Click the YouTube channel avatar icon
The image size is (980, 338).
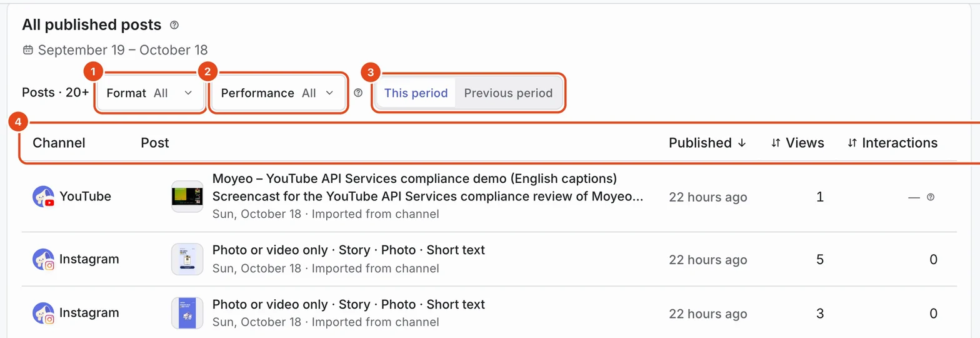point(43,197)
